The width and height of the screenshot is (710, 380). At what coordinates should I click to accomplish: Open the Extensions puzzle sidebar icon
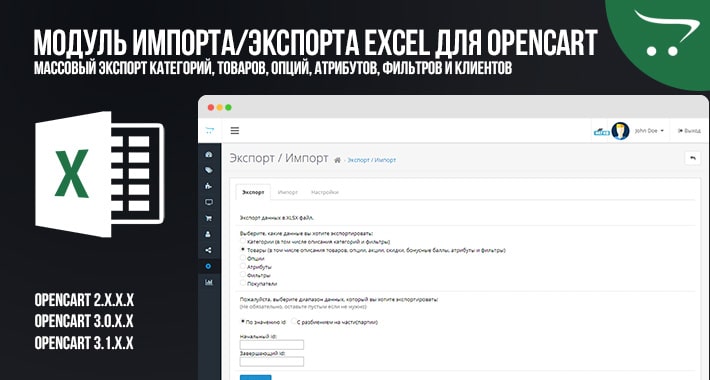209,186
